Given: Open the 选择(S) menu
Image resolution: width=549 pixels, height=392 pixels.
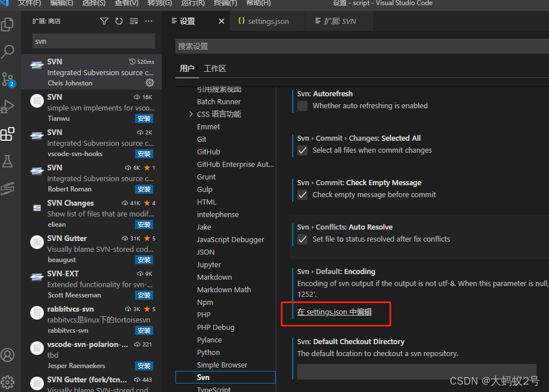Looking at the screenshot, I should coord(94,3).
